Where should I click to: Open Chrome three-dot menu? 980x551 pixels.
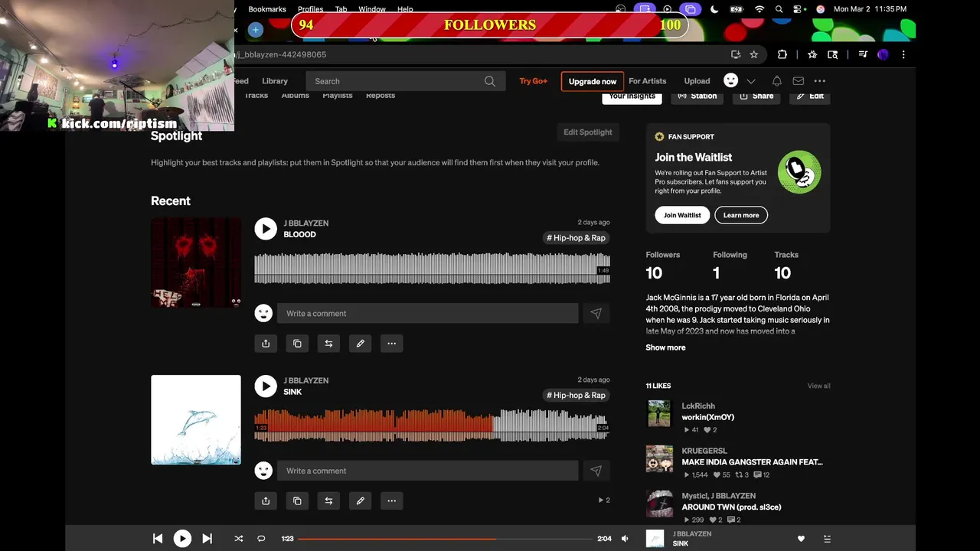pyautogui.click(x=903, y=54)
